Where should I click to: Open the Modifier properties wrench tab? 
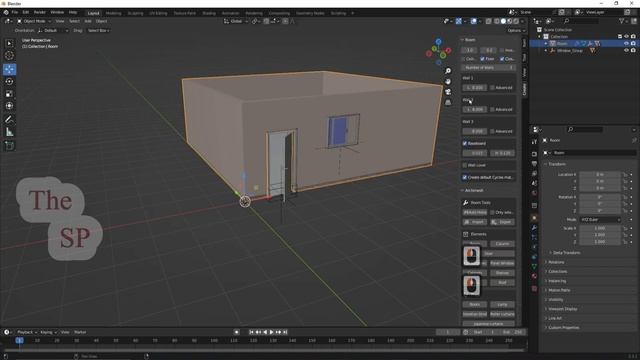(x=534, y=227)
